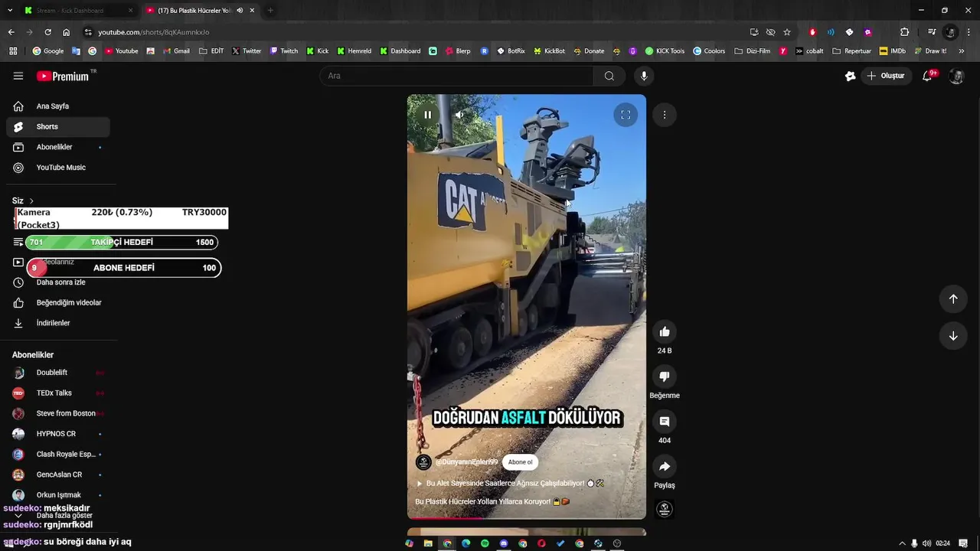
Task: Show hidden system tray icons
Action: click(902, 543)
